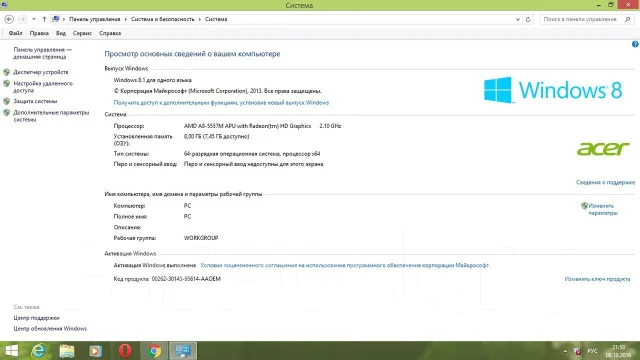The image size is (640, 360).
Task: Open 'Дополнительные параметры системы' link
Action: [x=51, y=116]
